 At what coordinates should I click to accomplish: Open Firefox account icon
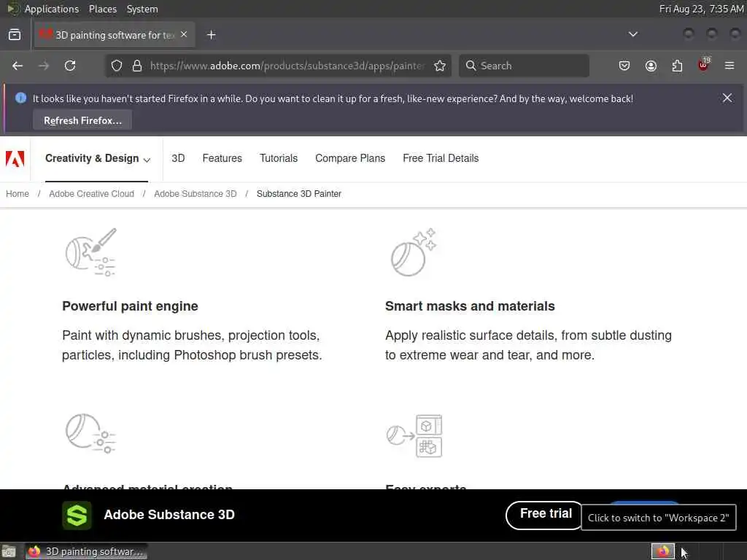point(651,66)
